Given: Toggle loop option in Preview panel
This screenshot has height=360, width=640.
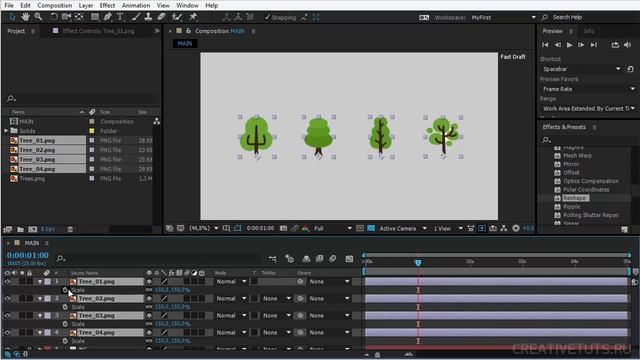Looking at the screenshot, I should [x=615, y=45].
